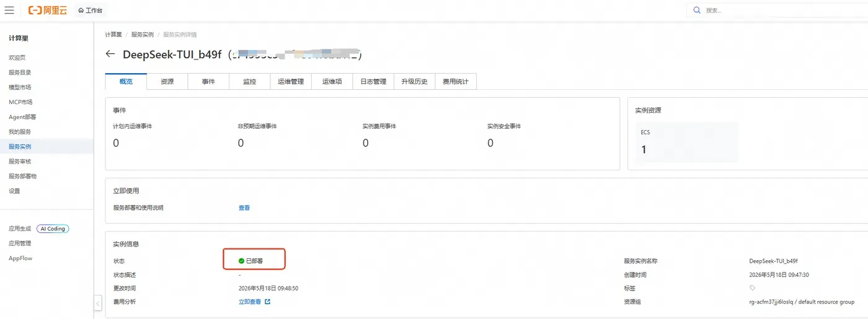Click the creation time 09:47:30 value

[779, 275]
